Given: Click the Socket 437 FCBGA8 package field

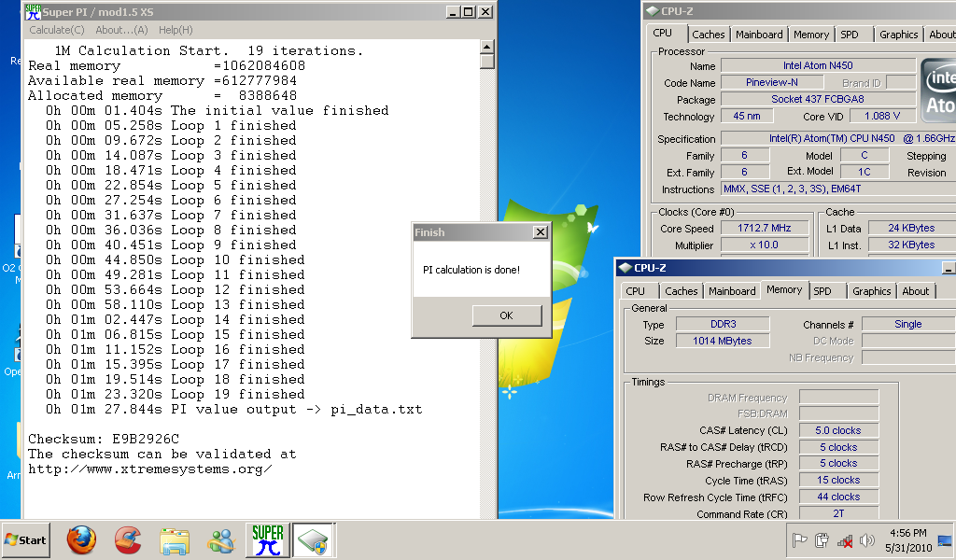Looking at the screenshot, I should point(818,99).
